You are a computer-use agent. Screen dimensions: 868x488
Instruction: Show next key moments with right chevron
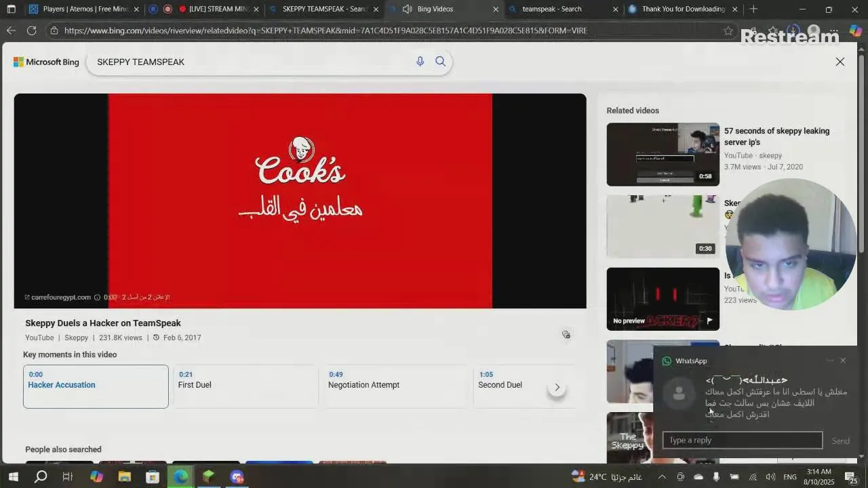557,388
